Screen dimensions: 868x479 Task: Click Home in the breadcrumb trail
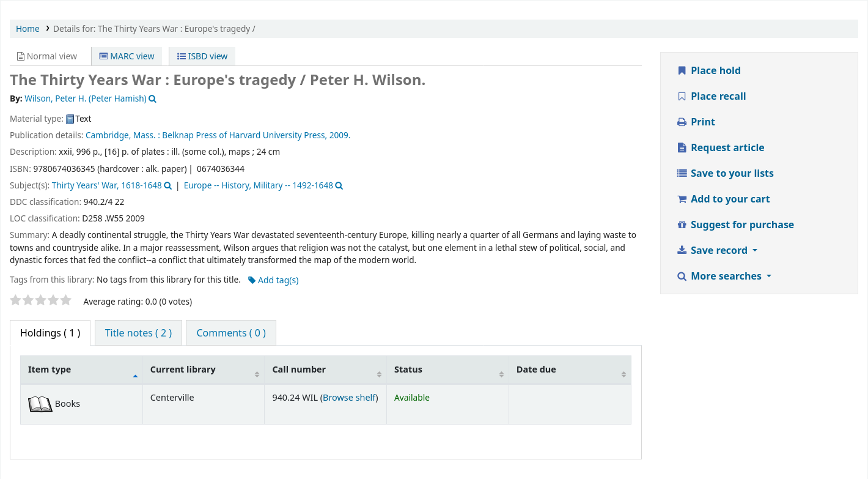[x=28, y=29]
